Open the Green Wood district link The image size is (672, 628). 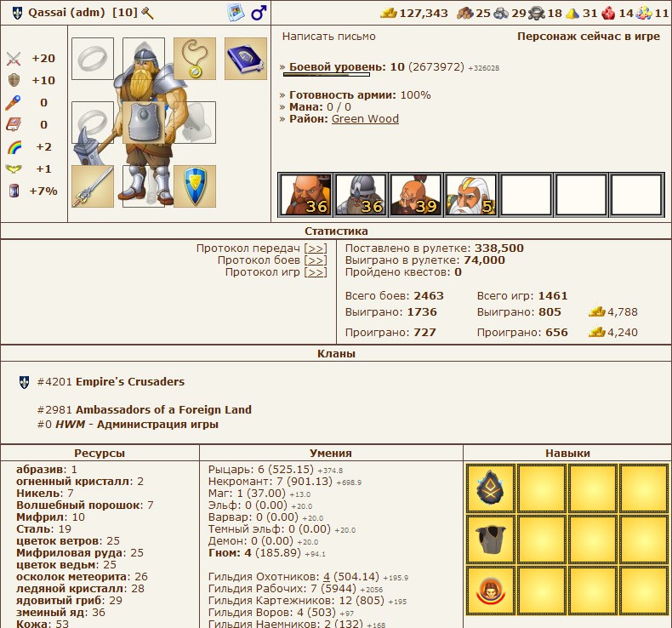pos(365,118)
